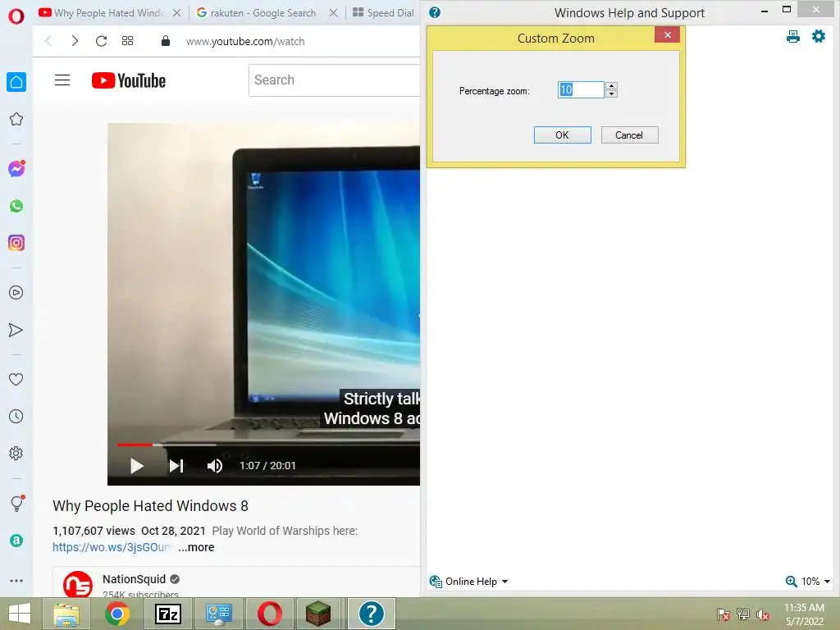Open Instagram in Opera sidebar
The height and width of the screenshot is (630, 840).
16,243
